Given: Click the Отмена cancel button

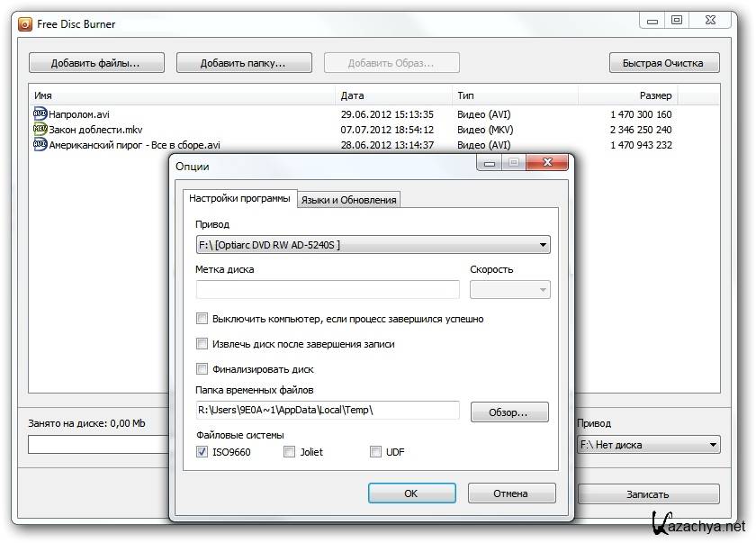Looking at the screenshot, I should pos(510,493).
